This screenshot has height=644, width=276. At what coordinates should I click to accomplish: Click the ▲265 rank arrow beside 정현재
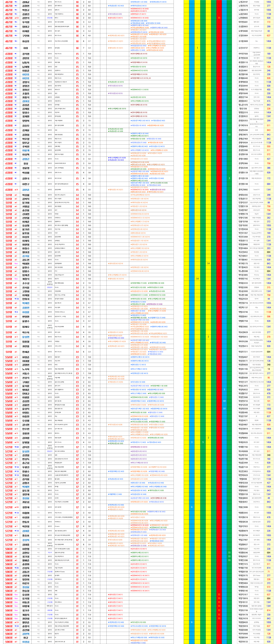pyautogui.click(x=17, y=507)
